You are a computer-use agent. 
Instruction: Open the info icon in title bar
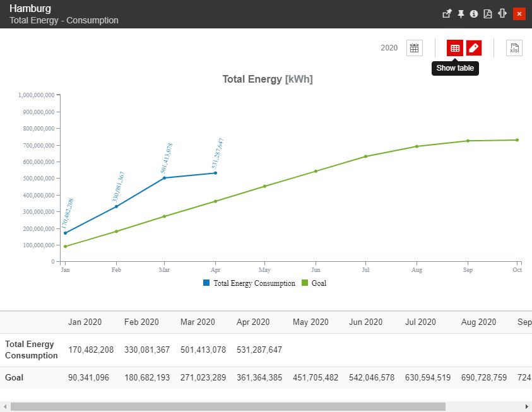point(473,13)
